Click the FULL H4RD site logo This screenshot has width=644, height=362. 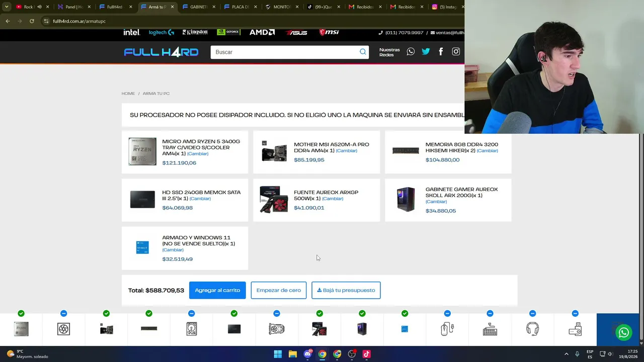pyautogui.click(x=161, y=52)
